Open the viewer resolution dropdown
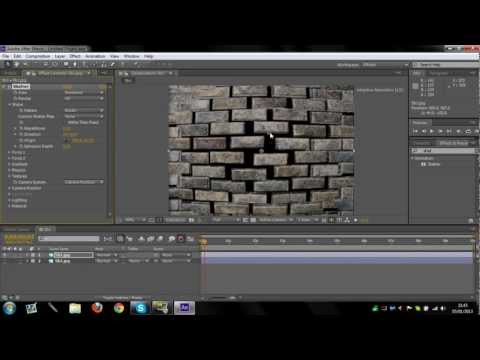 [x=226, y=220]
